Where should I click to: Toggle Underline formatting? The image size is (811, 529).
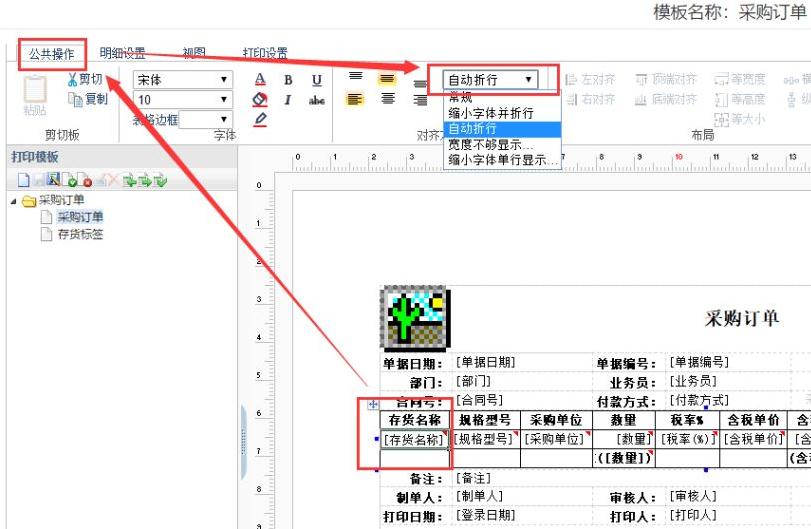(x=316, y=80)
